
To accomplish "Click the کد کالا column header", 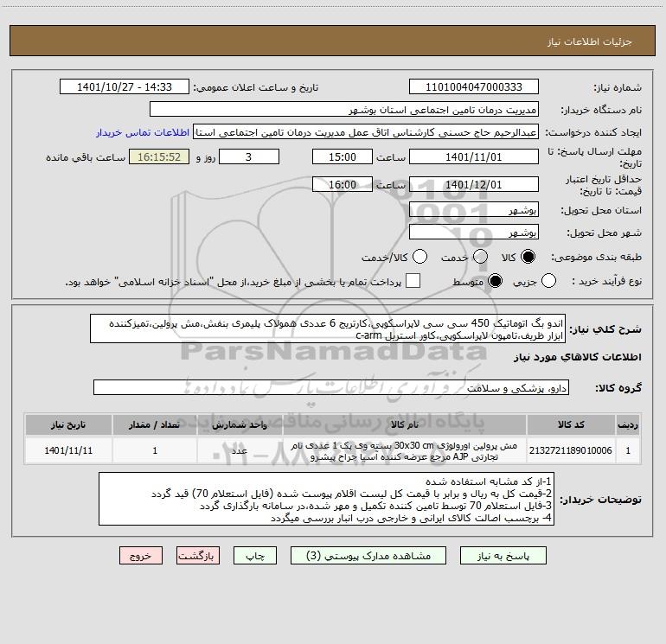I will (571, 424).
